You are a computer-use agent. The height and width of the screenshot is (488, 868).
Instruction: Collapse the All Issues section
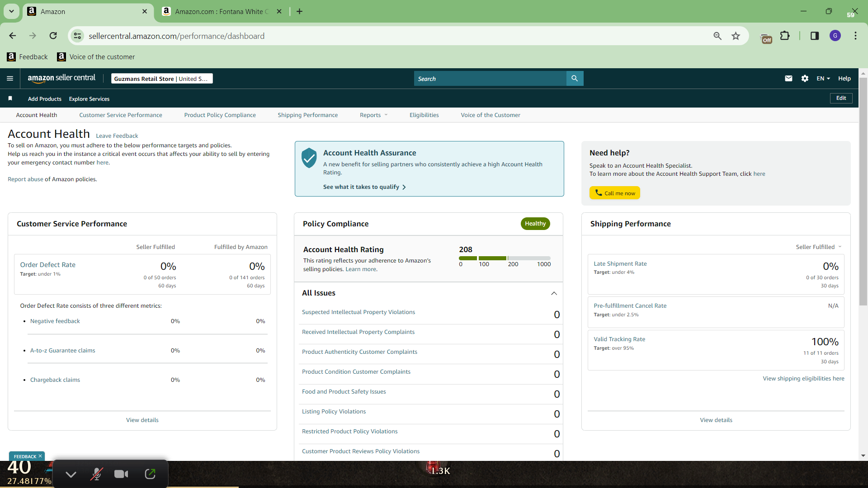pos(554,293)
